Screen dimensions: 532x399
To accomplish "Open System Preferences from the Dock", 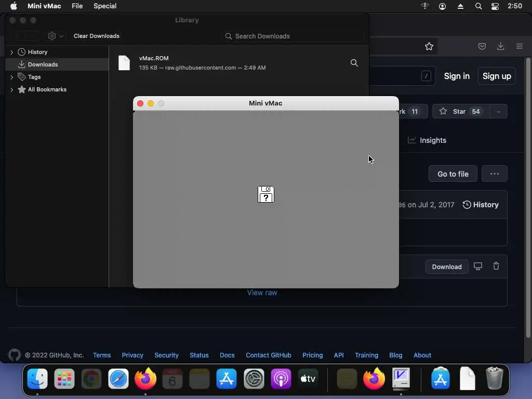I will pos(254,378).
